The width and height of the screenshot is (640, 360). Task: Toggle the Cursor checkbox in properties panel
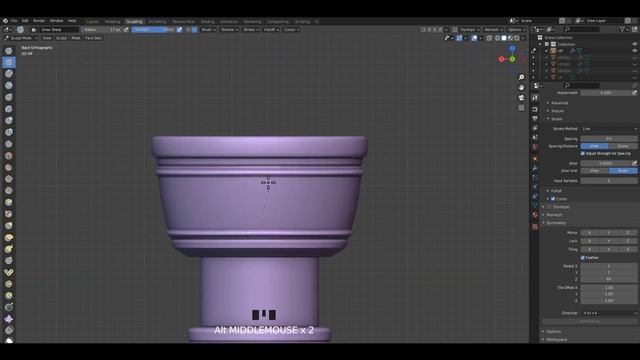(553, 199)
